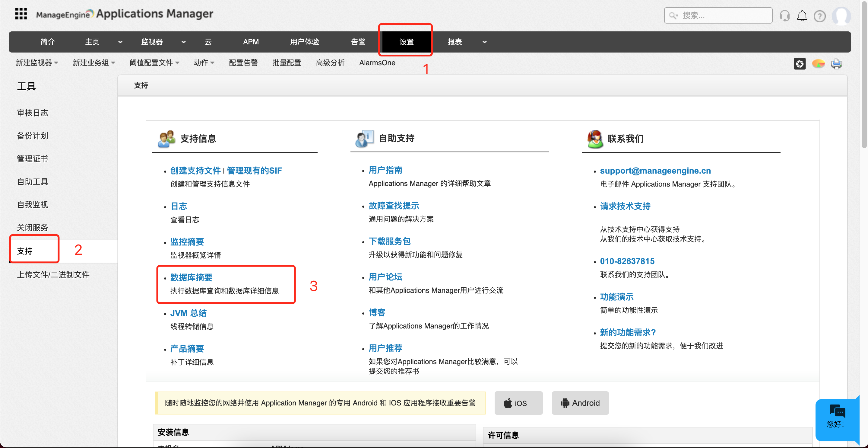Open the 博客 link
Viewport: 868px width, 448px height.
click(x=377, y=312)
